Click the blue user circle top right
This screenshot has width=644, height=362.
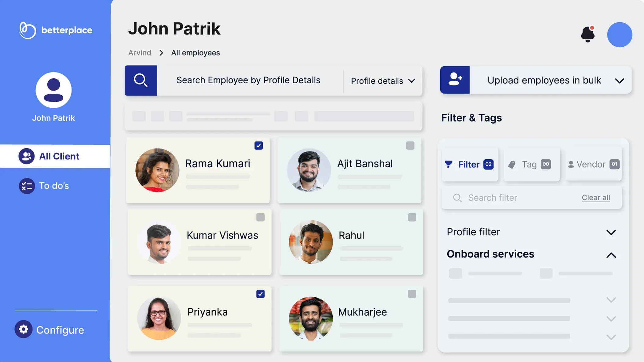[619, 34]
